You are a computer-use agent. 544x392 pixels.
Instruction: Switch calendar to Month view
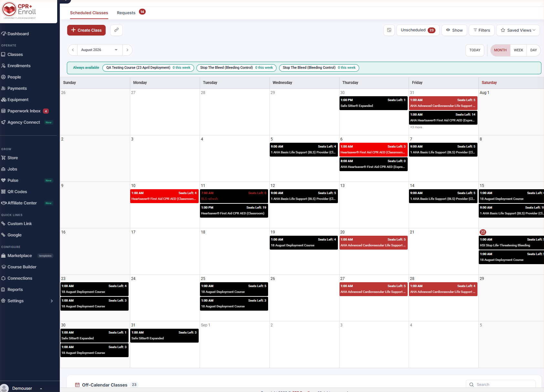point(500,50)
